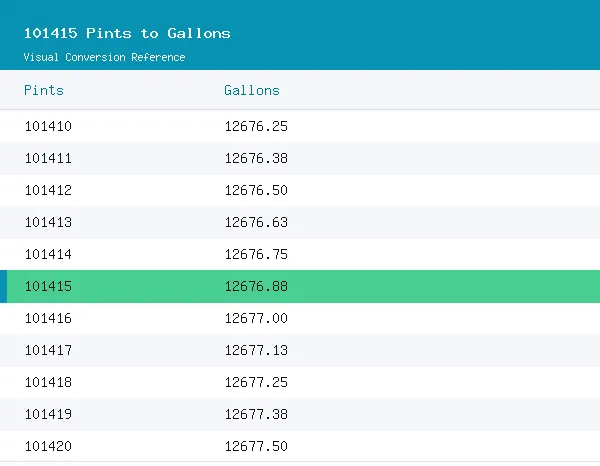The height and width of the screenshot is (466, 600).
Task: Select the pints cell 101416
Action: 48,318
